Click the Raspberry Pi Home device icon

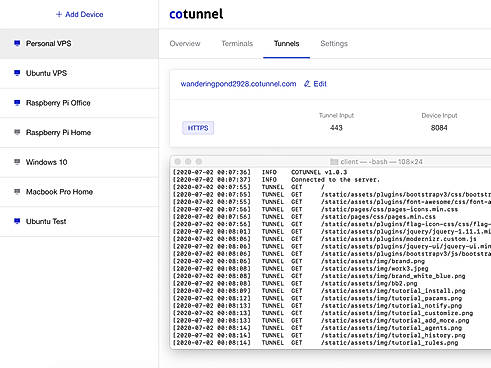[17, 132]
